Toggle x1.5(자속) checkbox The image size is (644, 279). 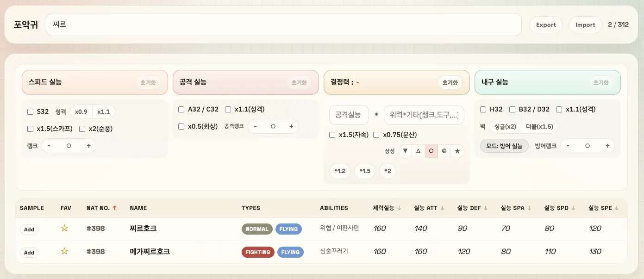point(332,135)
